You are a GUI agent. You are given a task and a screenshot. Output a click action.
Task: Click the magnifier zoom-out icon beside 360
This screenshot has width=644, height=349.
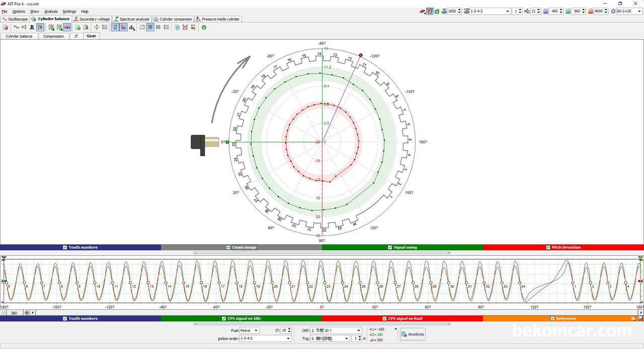tap(4, 313)
